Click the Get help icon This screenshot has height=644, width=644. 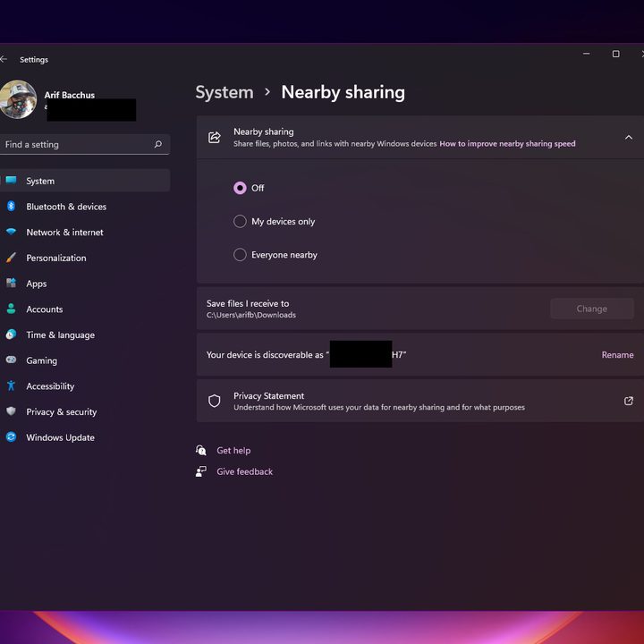pyautogui.click(x=201, y=450)
